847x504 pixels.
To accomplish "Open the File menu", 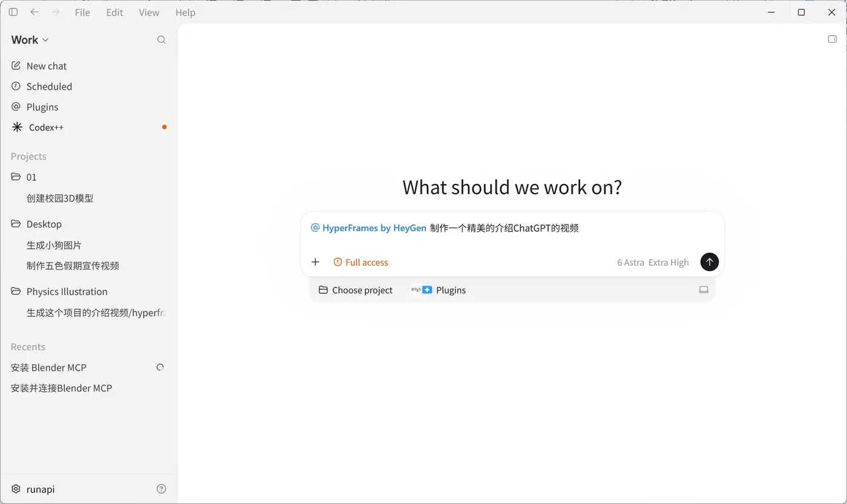I will 82,12.
